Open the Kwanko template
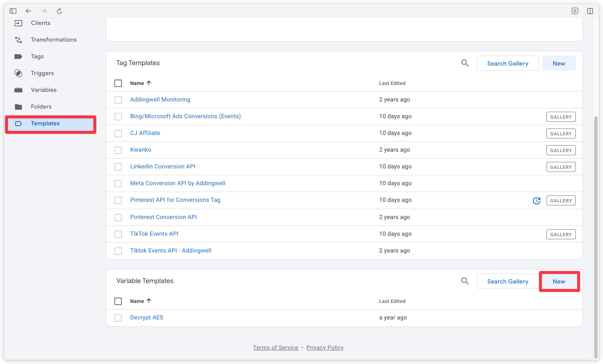This screenshot has width=603, height=364. coord(140,150)
